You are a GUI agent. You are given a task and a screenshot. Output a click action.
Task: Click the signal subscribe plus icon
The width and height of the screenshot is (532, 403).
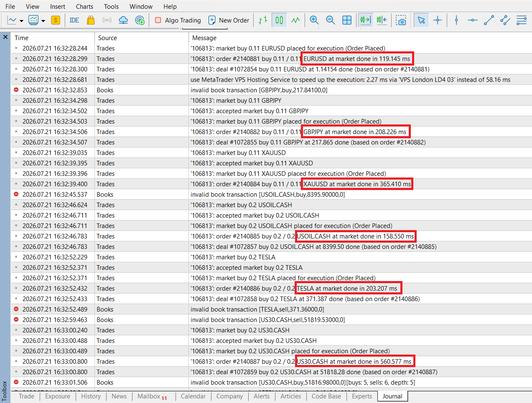(140, 20)
